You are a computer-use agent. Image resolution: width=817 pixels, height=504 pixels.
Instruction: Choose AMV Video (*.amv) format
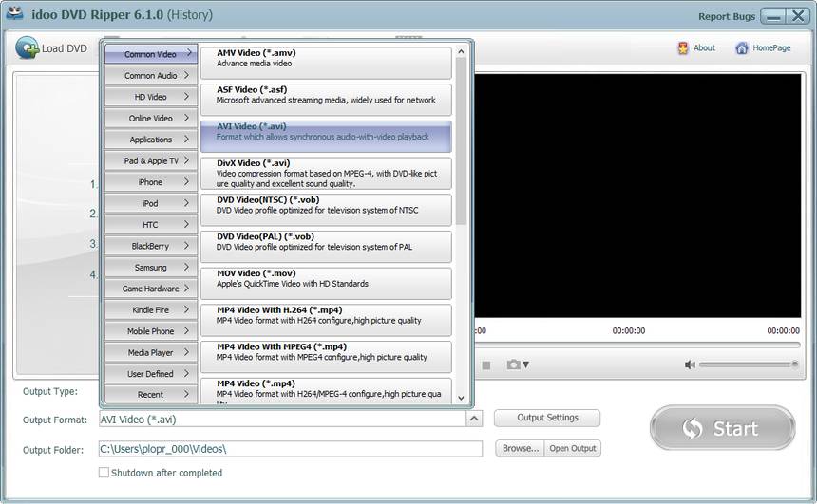pyautogui.click(x=326, y=63)
